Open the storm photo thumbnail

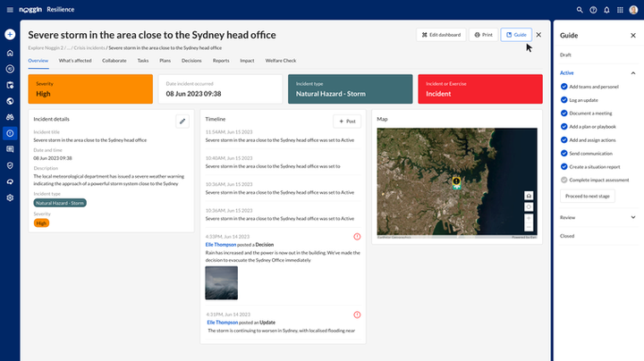(x=222, y=283)
